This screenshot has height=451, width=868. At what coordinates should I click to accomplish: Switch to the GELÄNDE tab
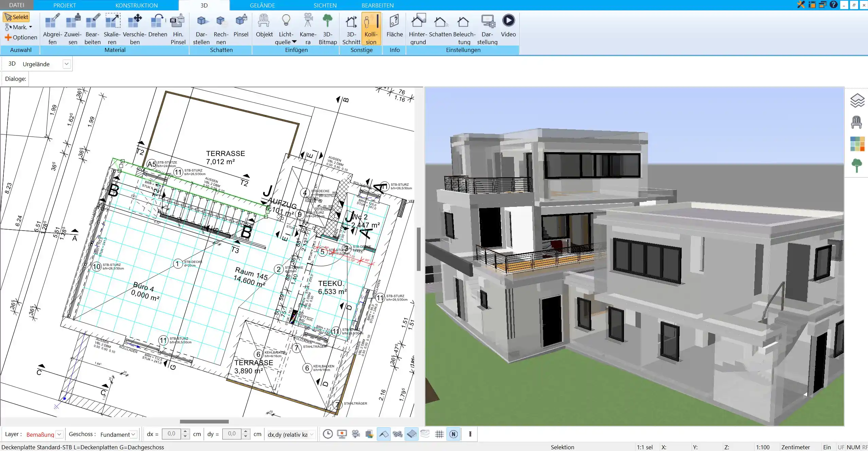coord(262,5)
